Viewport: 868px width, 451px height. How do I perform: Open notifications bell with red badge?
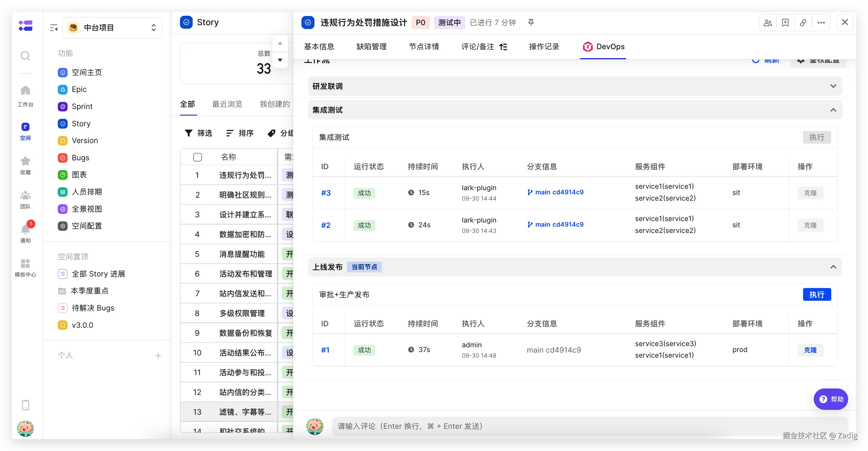point(25,229)
